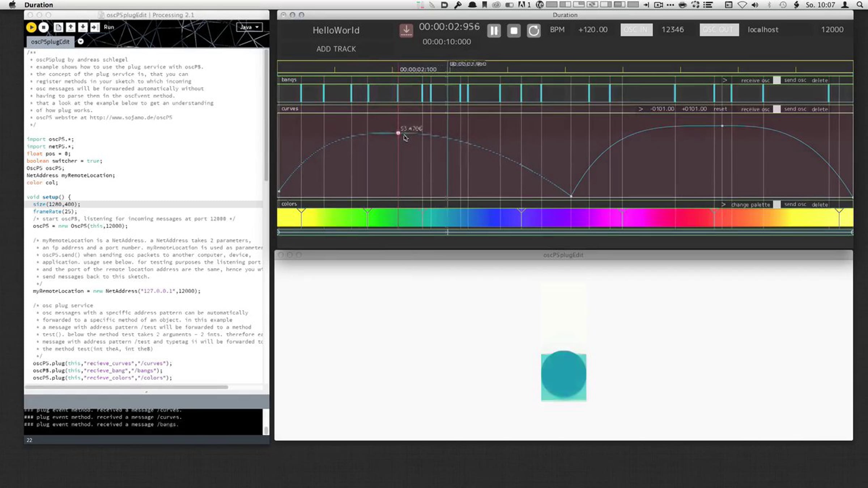Open tab menu arrow beside oscP5plugEdit tab
The image size is (868, 488).
(81, 42)
